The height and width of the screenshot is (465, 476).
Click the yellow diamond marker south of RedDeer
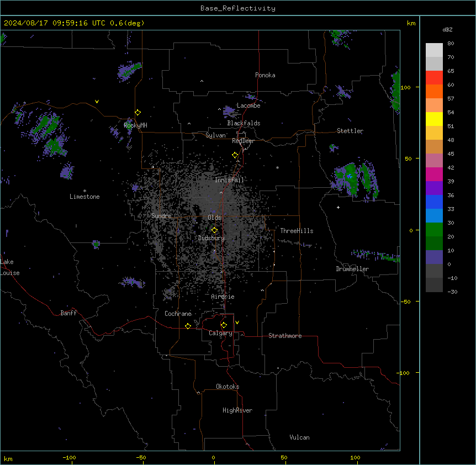(x=235, y=155)
